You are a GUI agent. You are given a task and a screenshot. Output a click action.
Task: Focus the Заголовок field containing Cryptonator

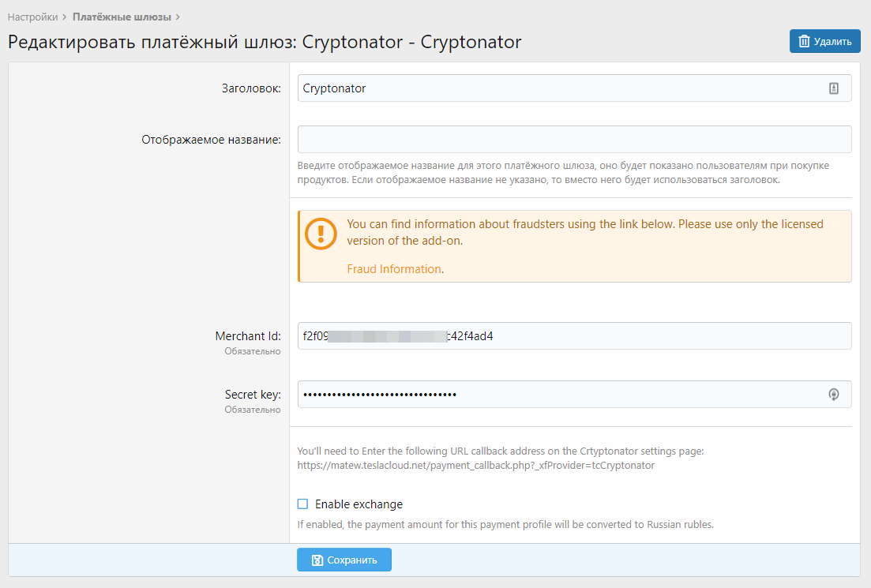(x=553, y=88)
